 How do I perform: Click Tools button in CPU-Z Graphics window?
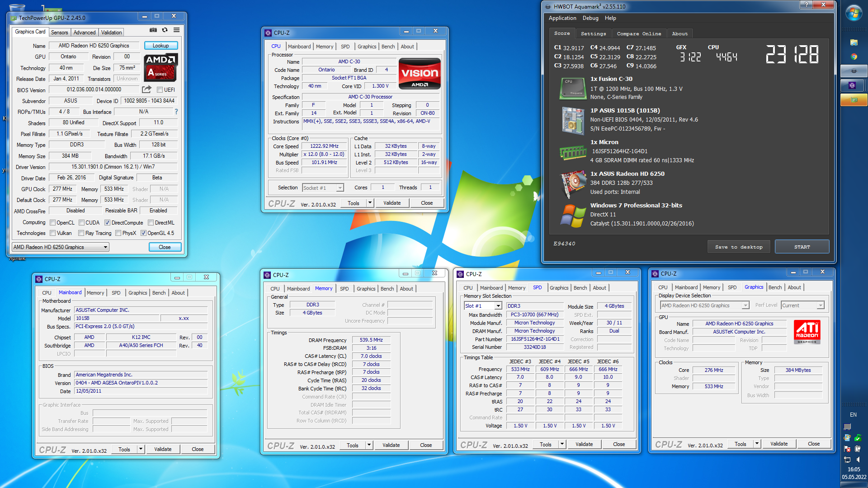740,444
